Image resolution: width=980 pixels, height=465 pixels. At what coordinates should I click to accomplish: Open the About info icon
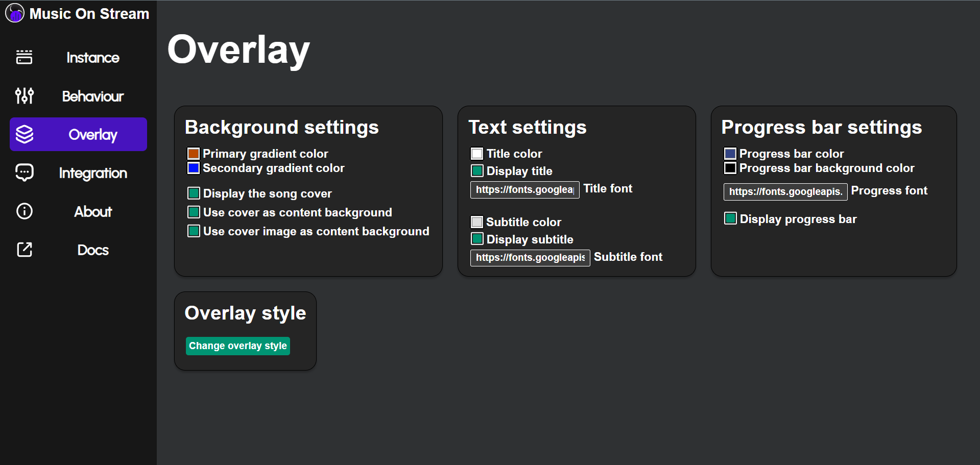click(x=24, y=211)
